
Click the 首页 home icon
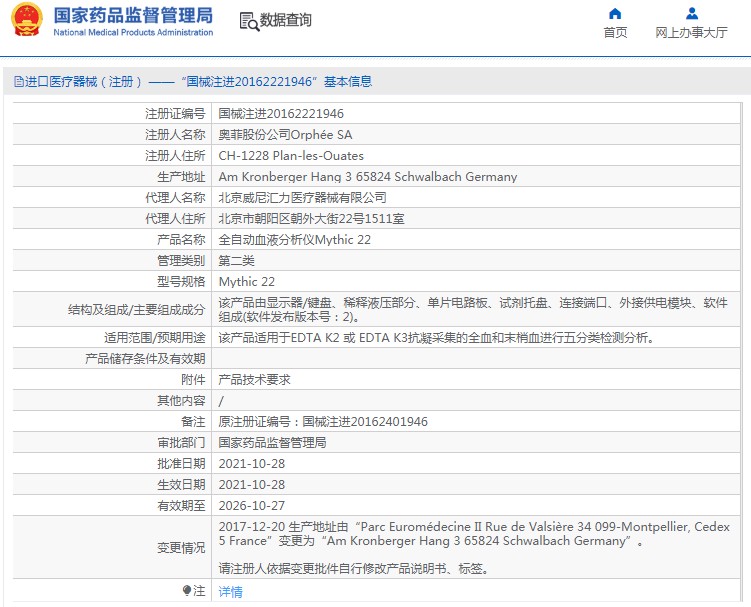[615, 13]
